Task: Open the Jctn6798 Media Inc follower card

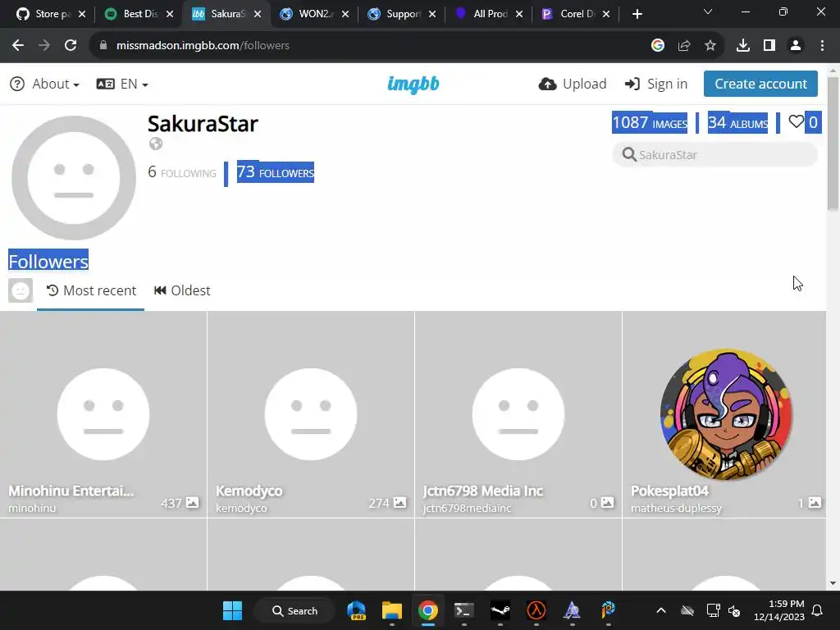Action: 518,414
